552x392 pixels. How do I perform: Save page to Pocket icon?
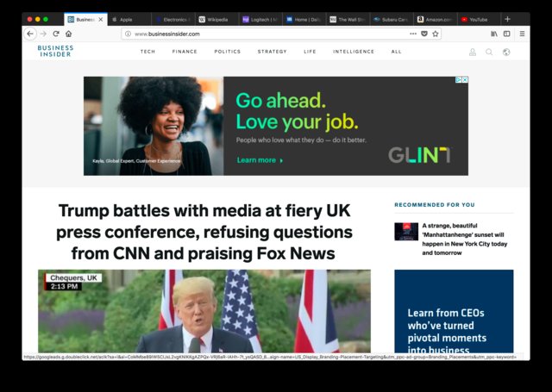(424, 34)
